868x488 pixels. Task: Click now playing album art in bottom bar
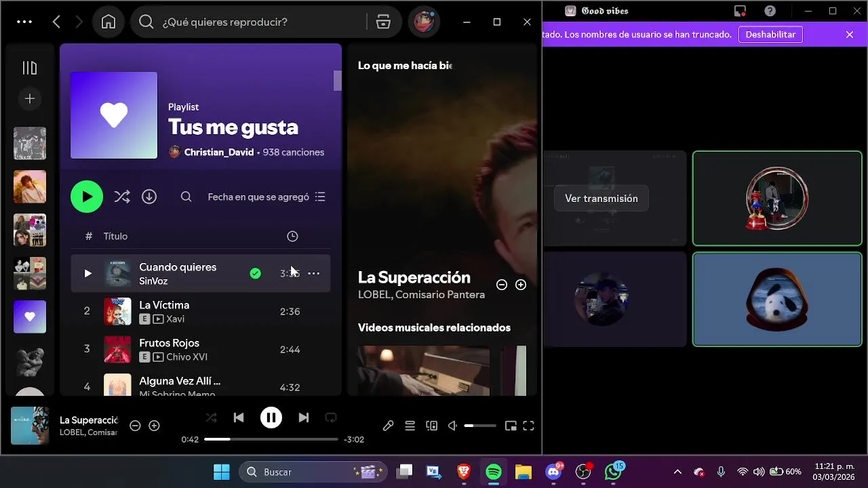30,426
